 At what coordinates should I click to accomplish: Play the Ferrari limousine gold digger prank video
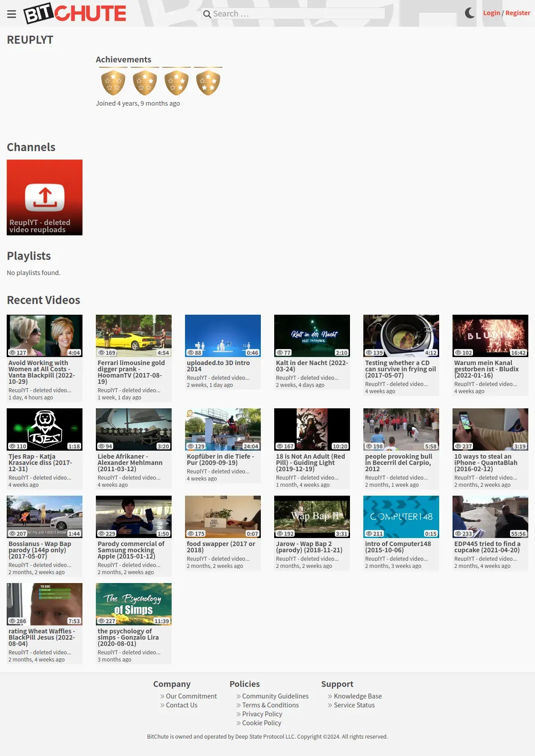134,336
